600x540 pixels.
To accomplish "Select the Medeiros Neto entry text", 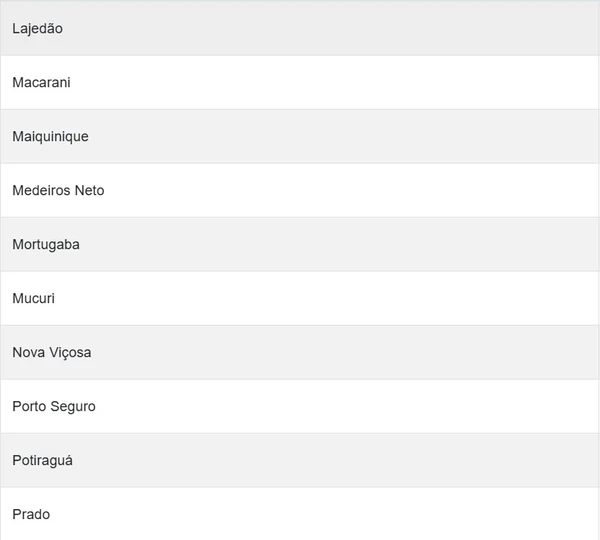I will coord(58,191).
